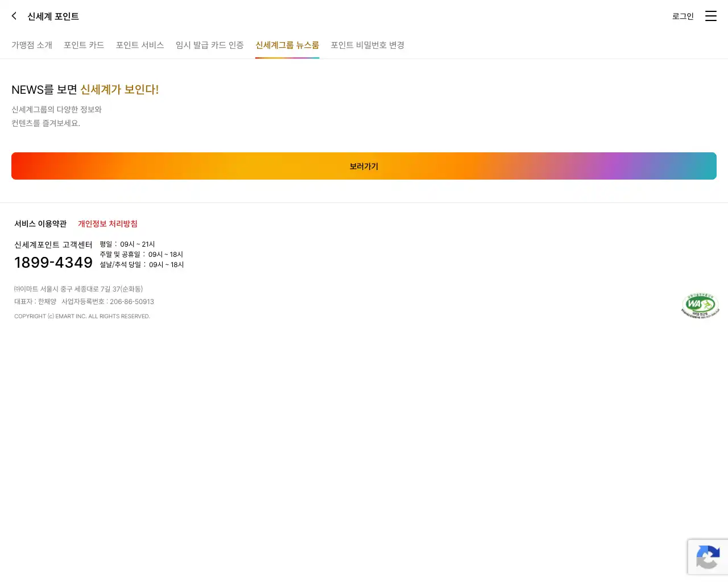The image size is (728, 582).
Task: Click the 사업자등록번호 206-86-50913 text
Action: pos(108,302)
